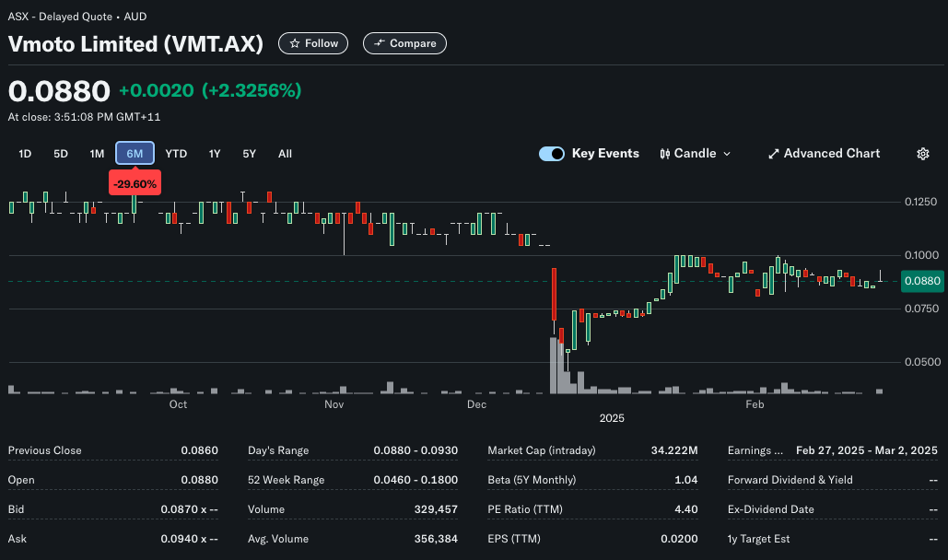This screenshot has height=560, width=948.
Task: Click the Day's Range value 0.0880 - 0.0930
Action: point(415,450)
